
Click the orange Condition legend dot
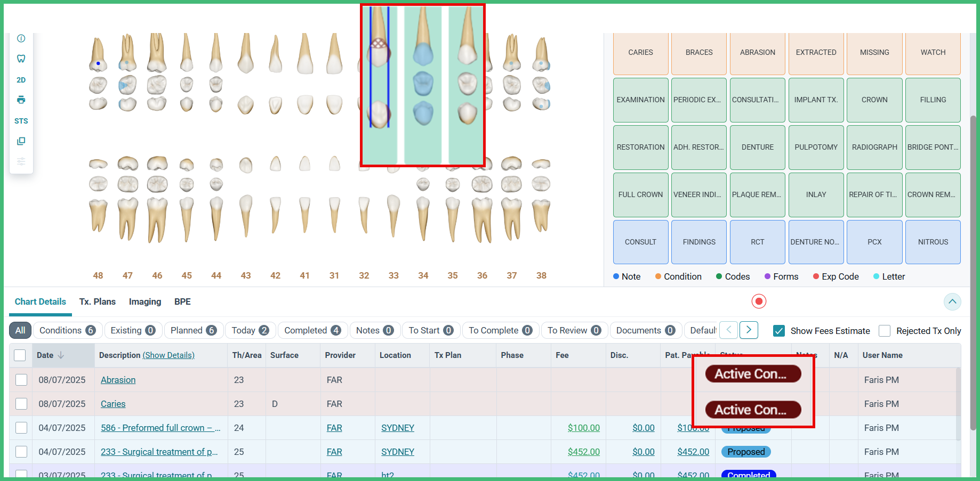coord(658,276)
